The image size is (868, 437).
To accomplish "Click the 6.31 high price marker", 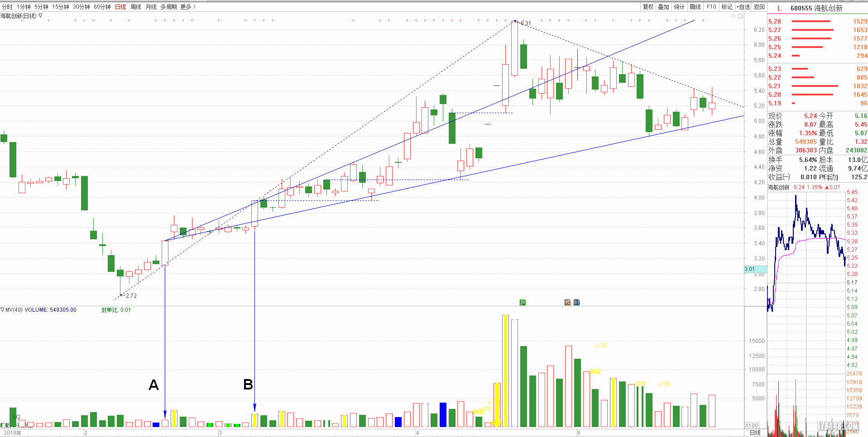I will [x=526, y=24].
